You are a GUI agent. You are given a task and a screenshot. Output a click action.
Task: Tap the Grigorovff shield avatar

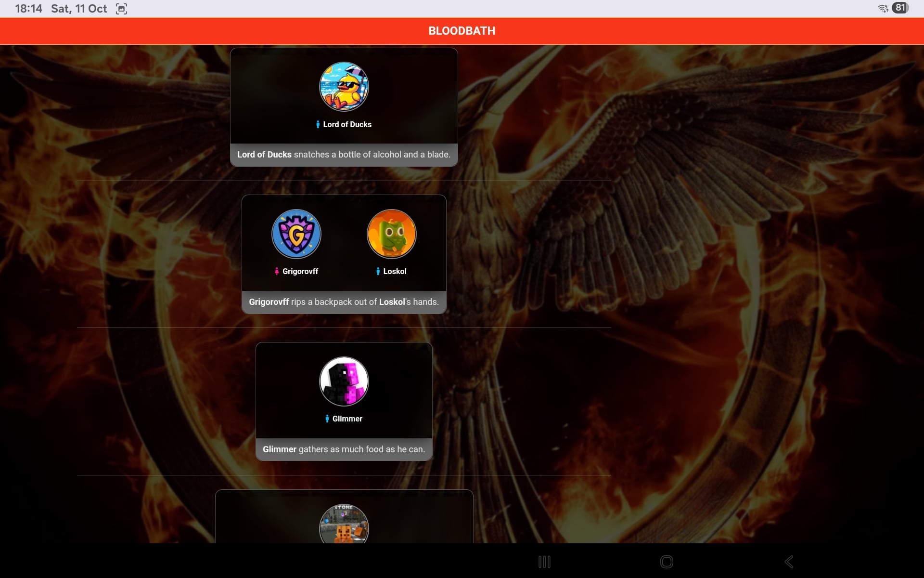click(x=296, y=234)
